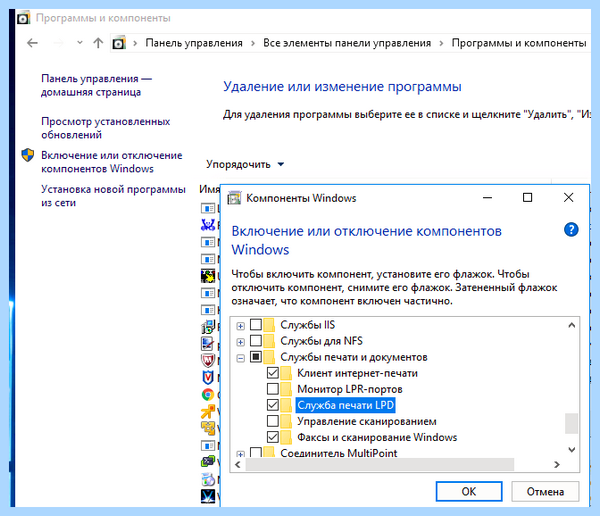Select 'Факсы и сканирование Windows' label
The image size is (600, 516).
coord(377,437)
